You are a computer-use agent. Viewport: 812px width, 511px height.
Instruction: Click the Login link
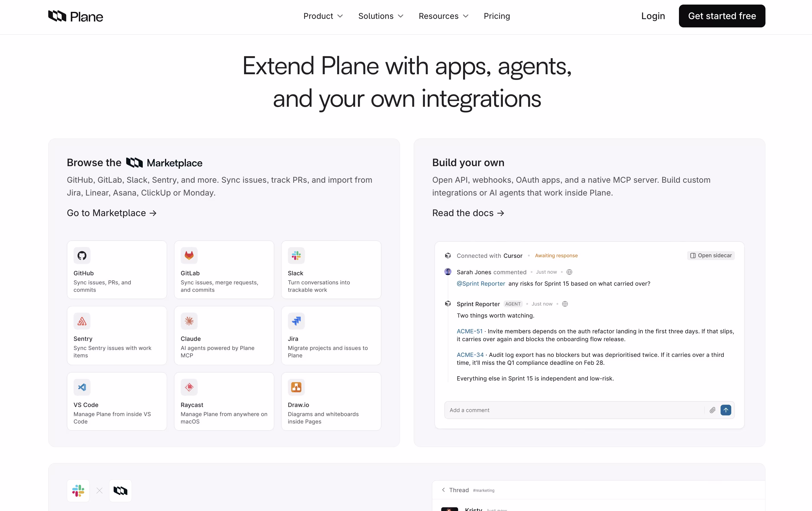point(653,16)
